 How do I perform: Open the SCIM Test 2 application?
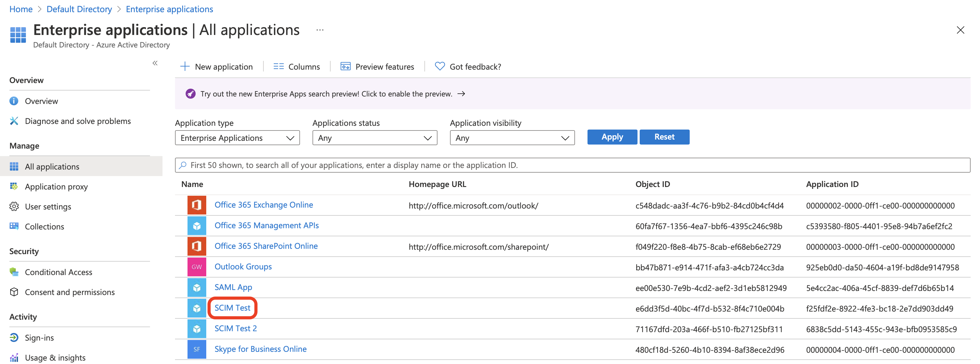(236, 328)
